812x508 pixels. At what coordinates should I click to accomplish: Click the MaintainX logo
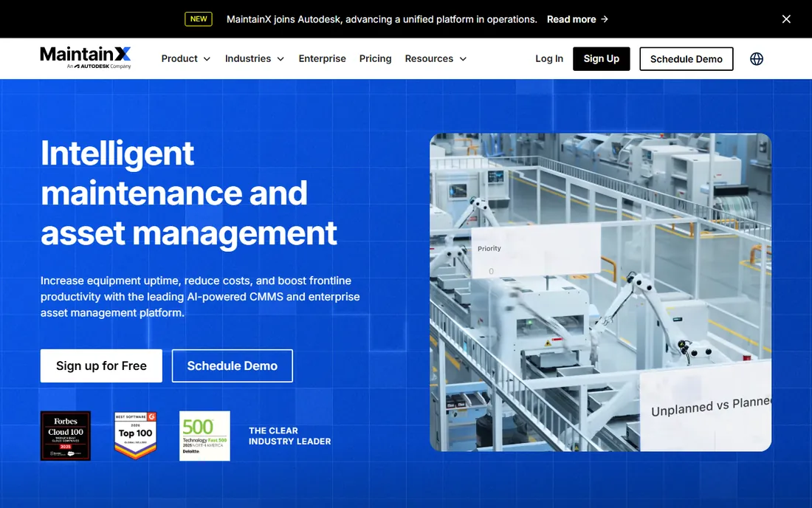click(x=86, y=58)
